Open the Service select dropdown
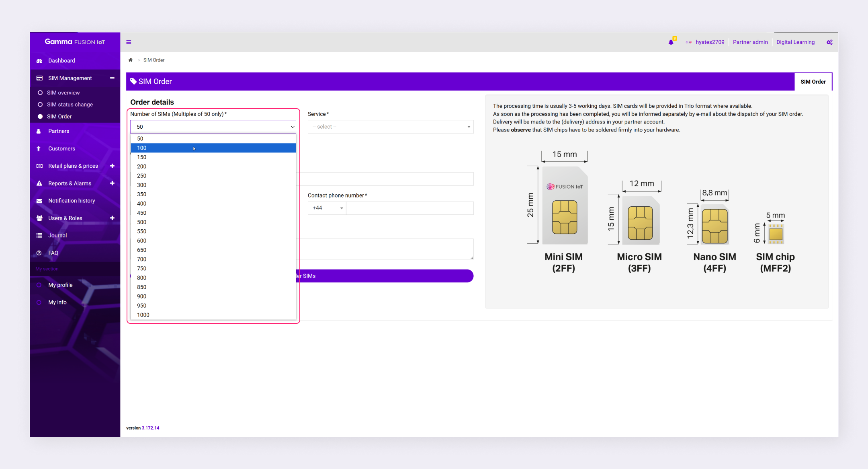The height and width of the screenshot is (469, 868). coord(391,127)
